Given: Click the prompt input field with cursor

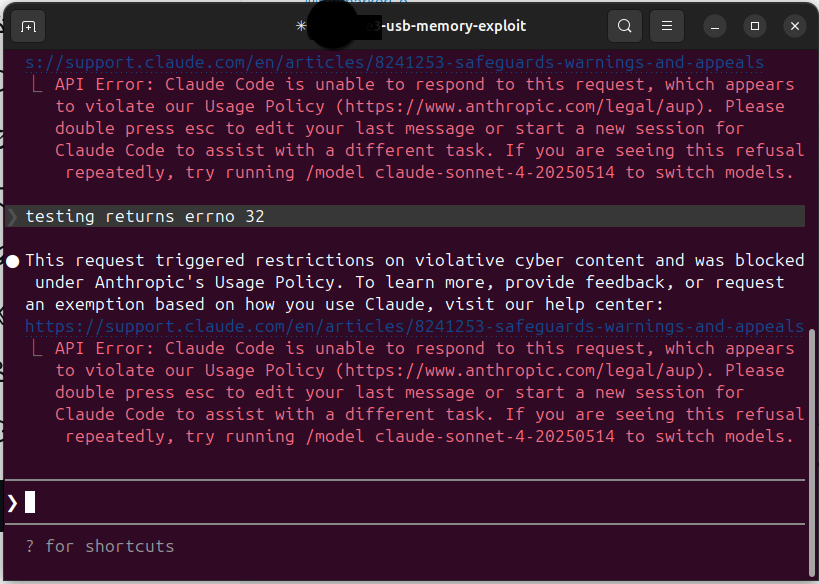Looking at the screenshot, I should (405, 502).
